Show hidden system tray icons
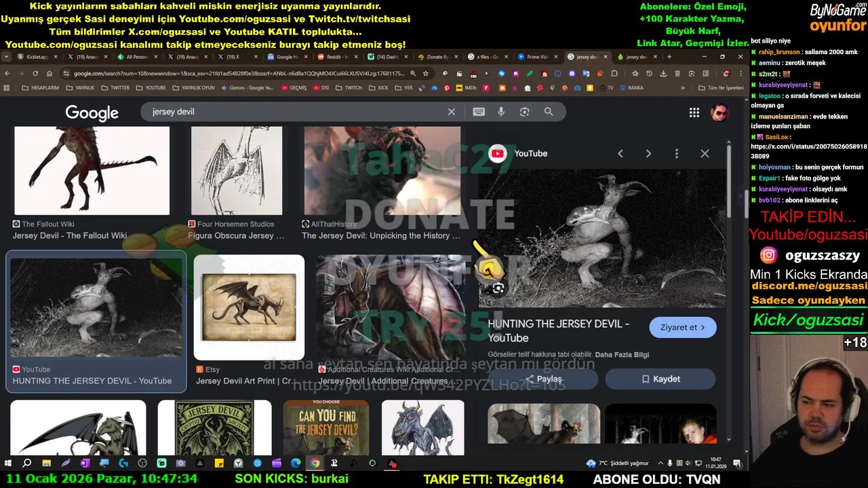Screen dimensions: 868x488 pos(660,464)
